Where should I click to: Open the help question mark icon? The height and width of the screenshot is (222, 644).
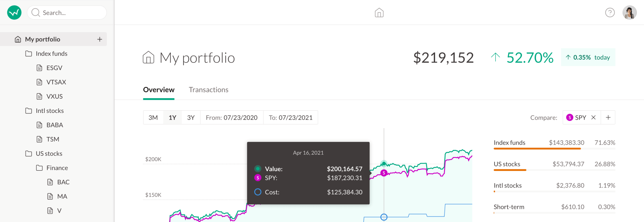click(610, 12)
